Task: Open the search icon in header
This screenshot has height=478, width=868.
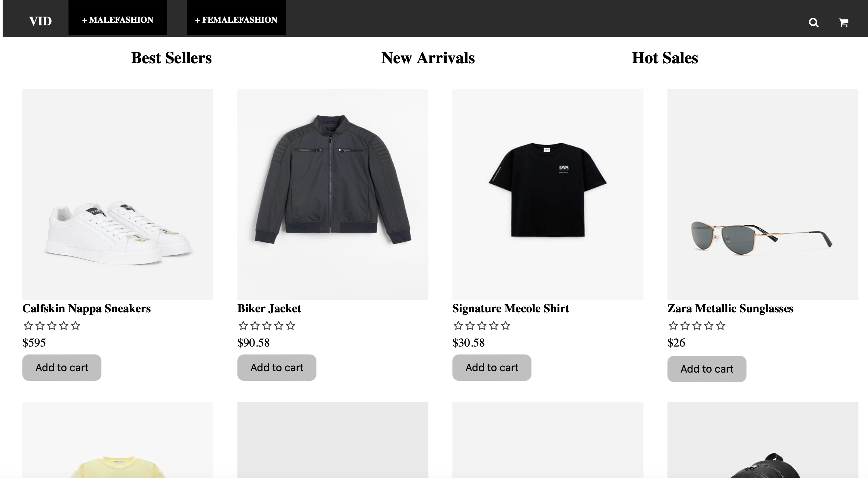Action: (813, 23)
